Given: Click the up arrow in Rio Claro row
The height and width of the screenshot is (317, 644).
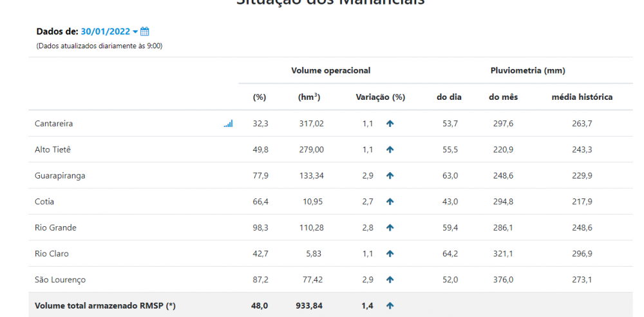Looking at the screenshot, I should 390,254.
